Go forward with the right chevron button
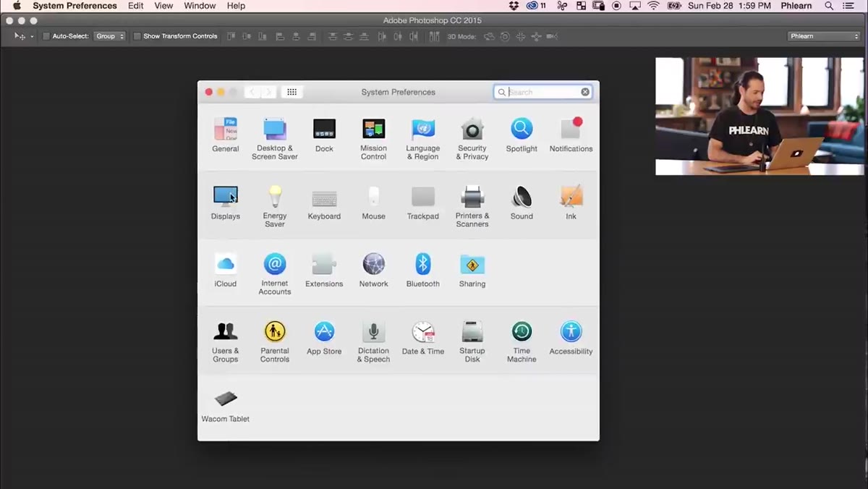868x489 pixels. click(x=268, y=92)
